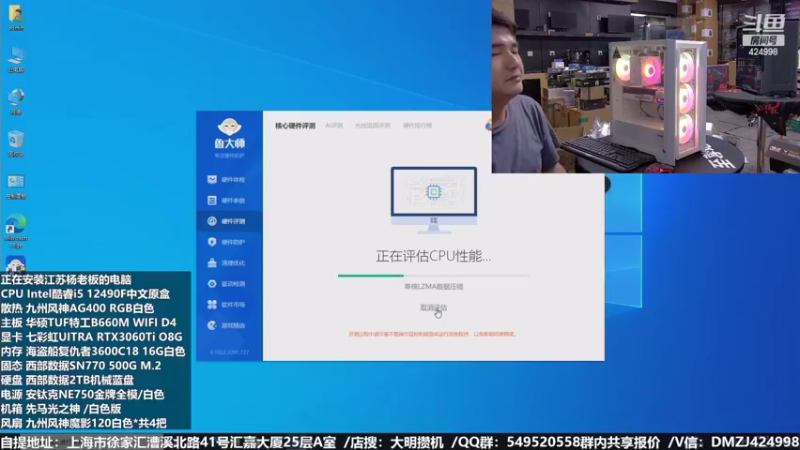
Task: Open 驱动检测 in the sidebar
Action: coord(229,284)
